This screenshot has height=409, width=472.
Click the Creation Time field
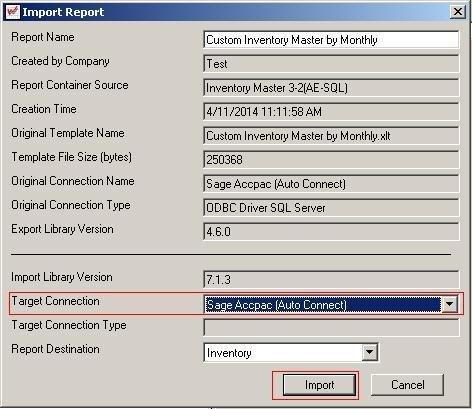point(331,112)
